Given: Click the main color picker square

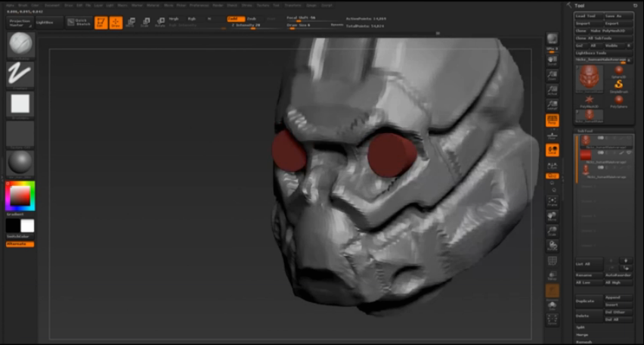Looking at the screenshot, I should 20,195.
